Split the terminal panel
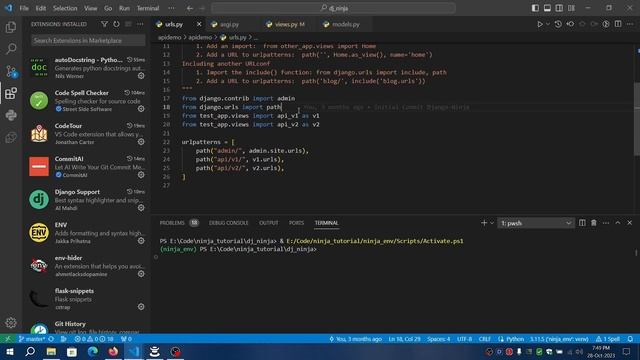Viewport: 640px width, 360px height. (582, 223)
